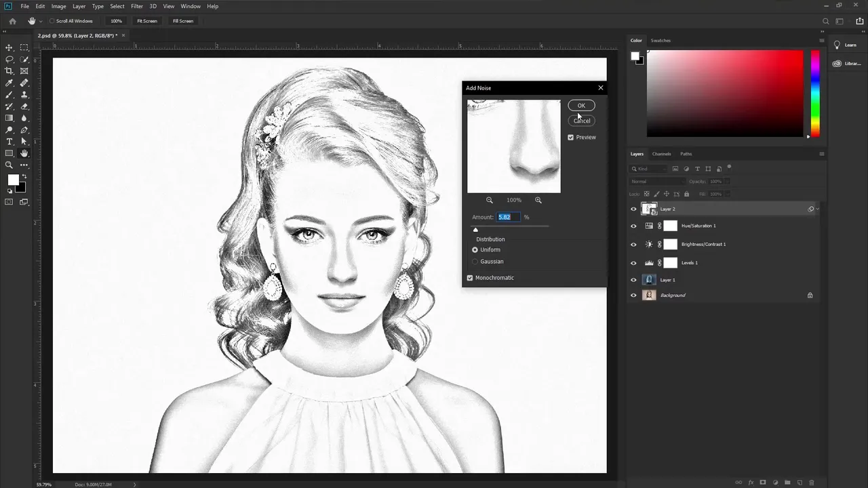
Task: Select the Horizontal Type tool
Action: (9, 142)
